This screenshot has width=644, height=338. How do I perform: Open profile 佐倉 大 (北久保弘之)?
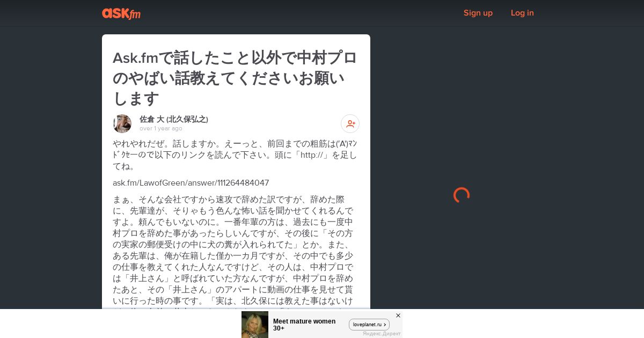pyautogui.click(x=174, y=119)
